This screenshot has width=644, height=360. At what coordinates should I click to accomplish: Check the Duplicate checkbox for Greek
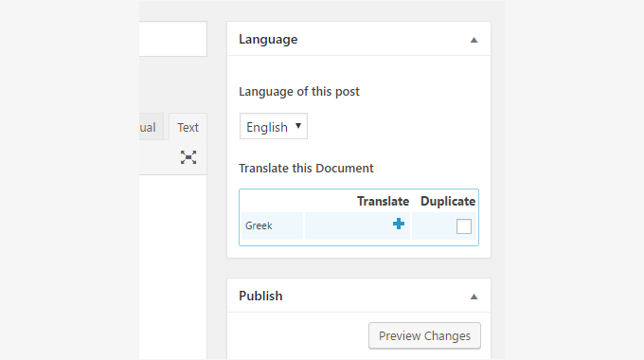464,226
